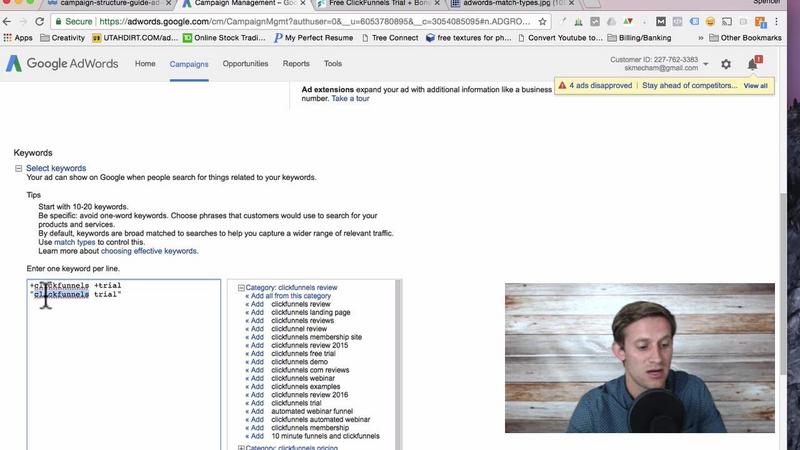Click the presenter webcam video thumbnail

640,358
